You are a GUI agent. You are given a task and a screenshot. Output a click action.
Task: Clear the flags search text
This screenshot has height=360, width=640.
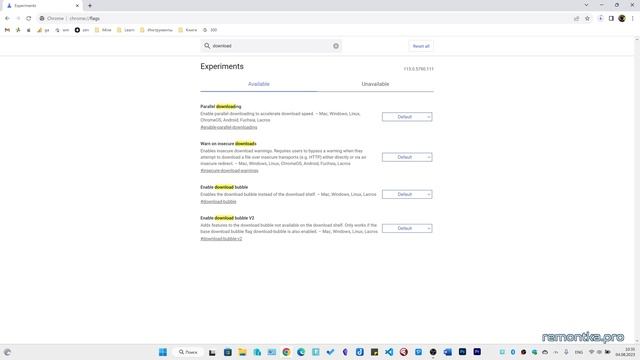[336, 46]
